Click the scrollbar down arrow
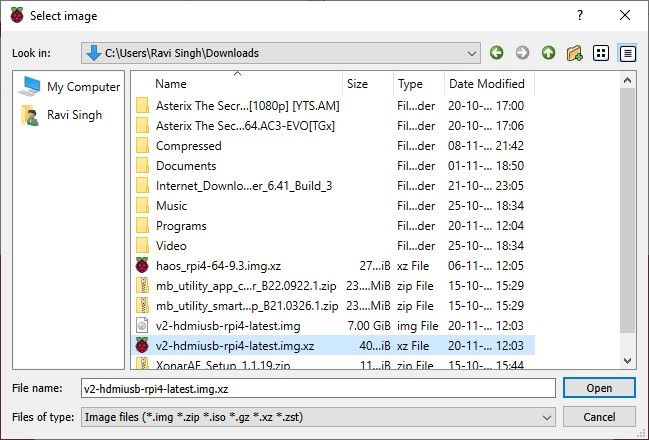 click(627, 361)
